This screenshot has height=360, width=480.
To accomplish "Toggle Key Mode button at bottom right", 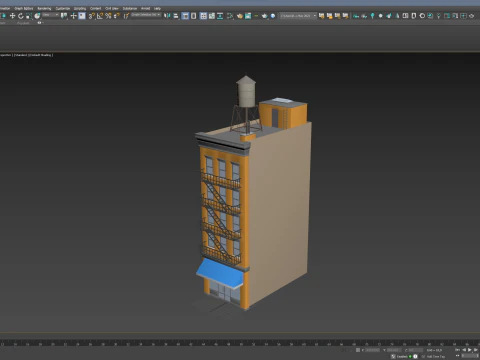I will 458,356.
